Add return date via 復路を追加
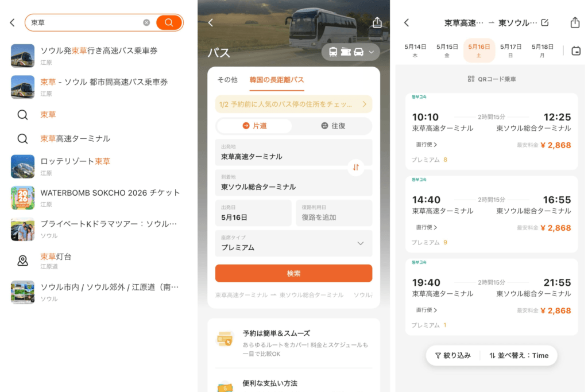 (x=334, y=213)
